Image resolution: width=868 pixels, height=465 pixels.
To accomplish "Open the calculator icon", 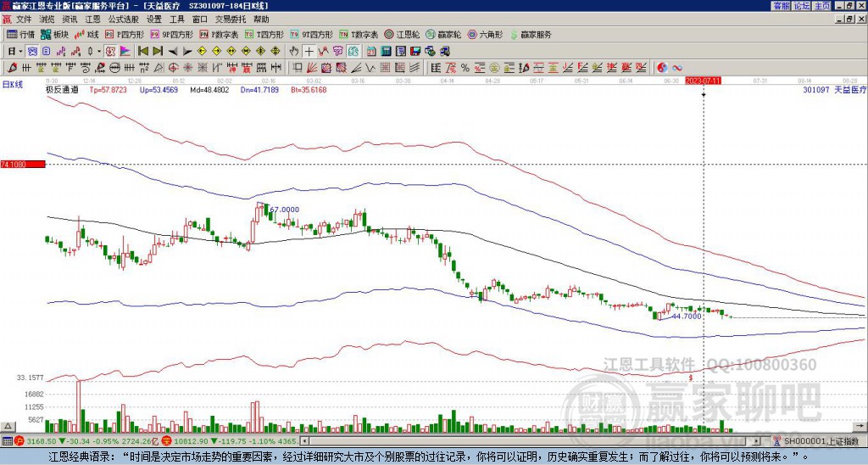I will pyautogui.click(x=386, y=51).
